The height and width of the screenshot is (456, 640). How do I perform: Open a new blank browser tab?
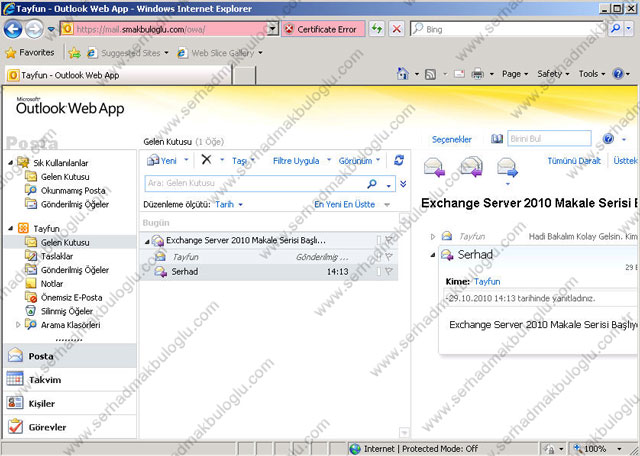pos(243,76)
